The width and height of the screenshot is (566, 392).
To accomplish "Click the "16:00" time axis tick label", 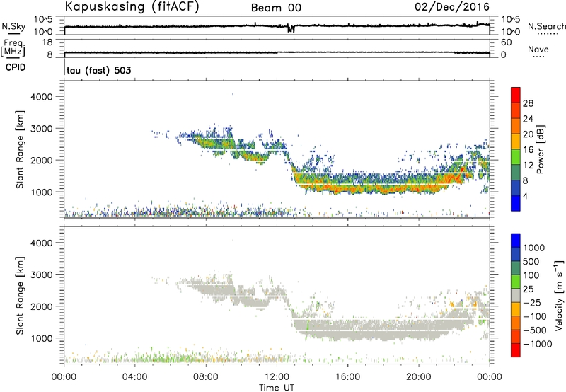I will tap(347, 377).
